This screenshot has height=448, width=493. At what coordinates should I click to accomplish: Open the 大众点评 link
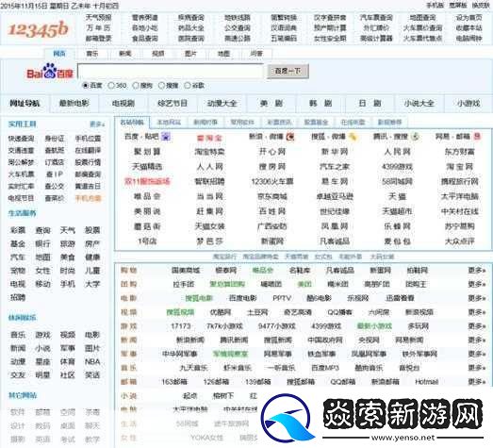[x=459, y=241]
